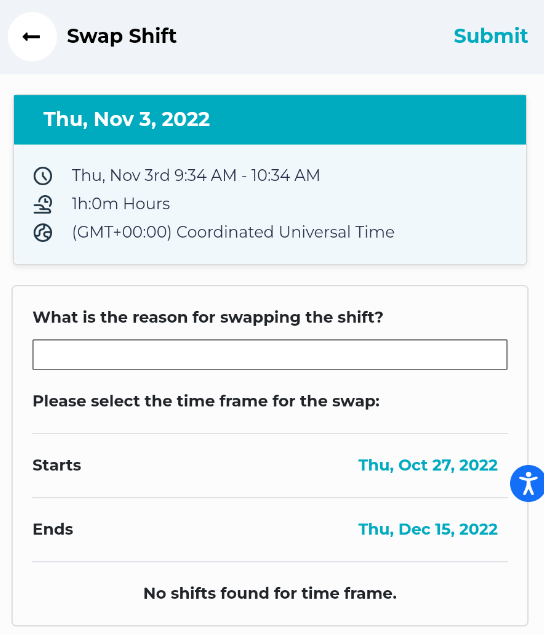Click the clock icon beside shift time
Screen dimensions: 544x634
[43, 176]
